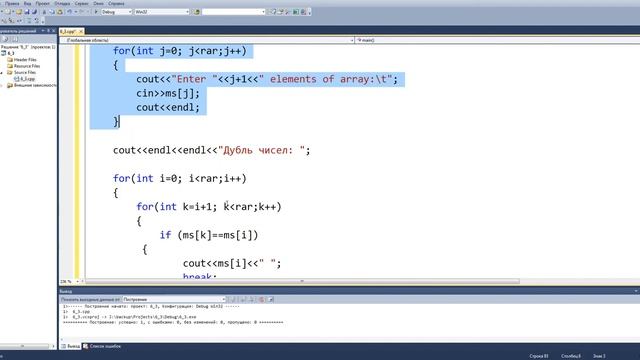Screen dimensions: 640x360
Task: Click the Redo toolbar icon
Action: tap(82, 12)
